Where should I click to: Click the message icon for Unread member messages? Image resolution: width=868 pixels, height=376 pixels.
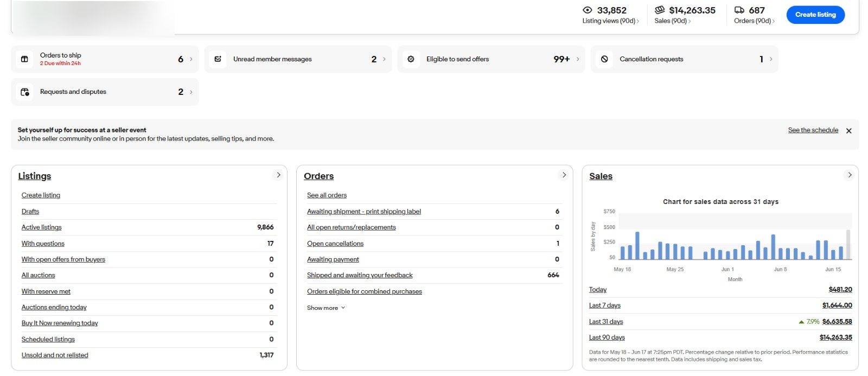pos(218,59)
